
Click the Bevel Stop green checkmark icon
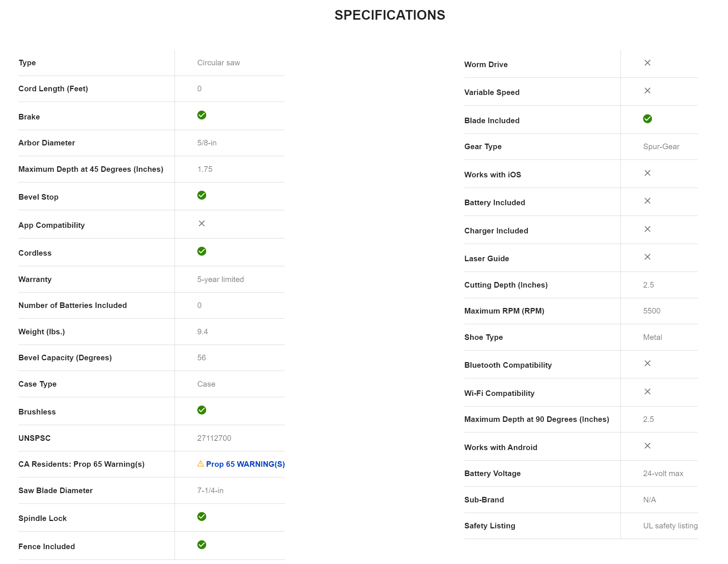(x=202, y=195)
